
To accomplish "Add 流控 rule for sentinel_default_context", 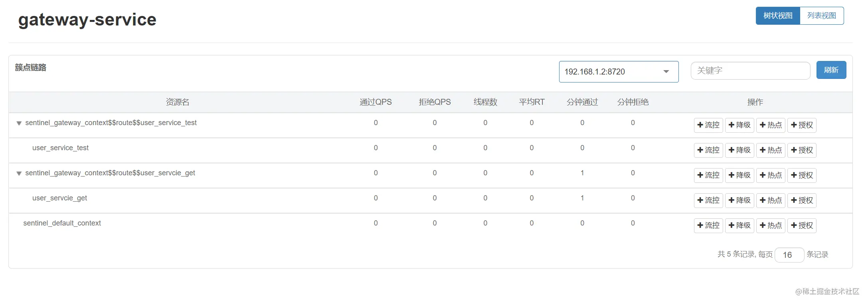I will [x=708, y=226].
